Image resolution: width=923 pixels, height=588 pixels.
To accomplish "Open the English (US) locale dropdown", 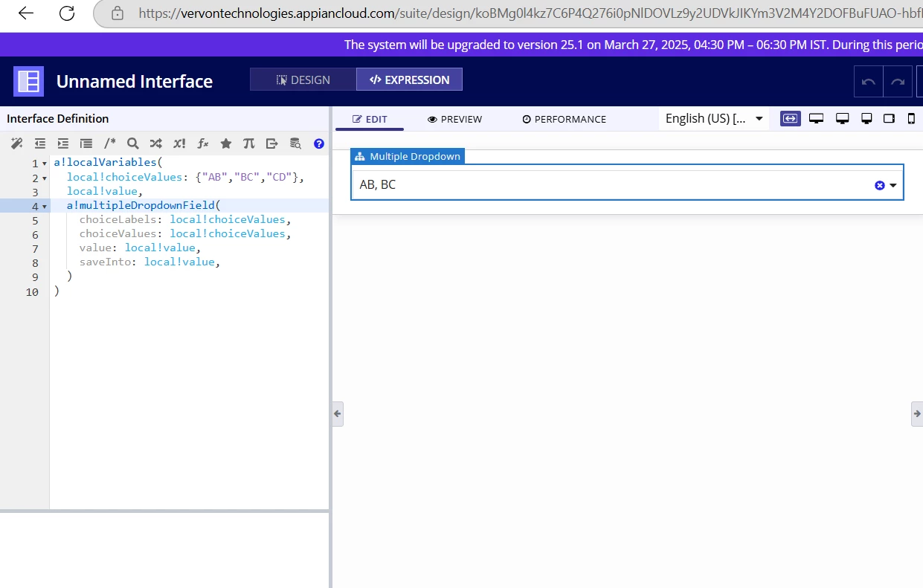I will point(714,118).
